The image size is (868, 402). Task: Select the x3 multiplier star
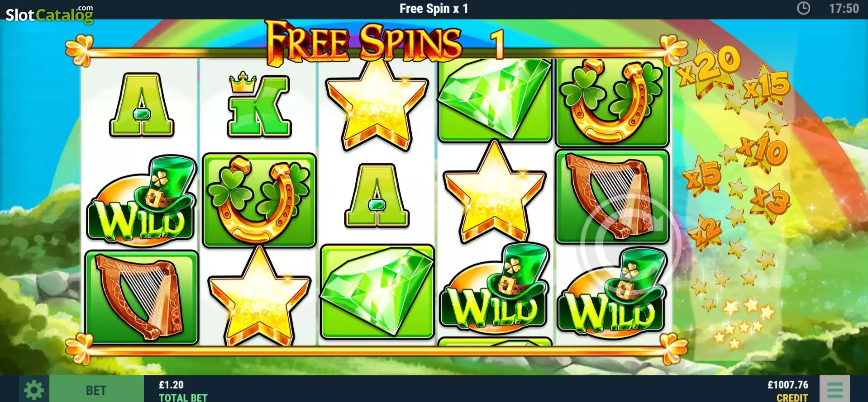[771, 202]
